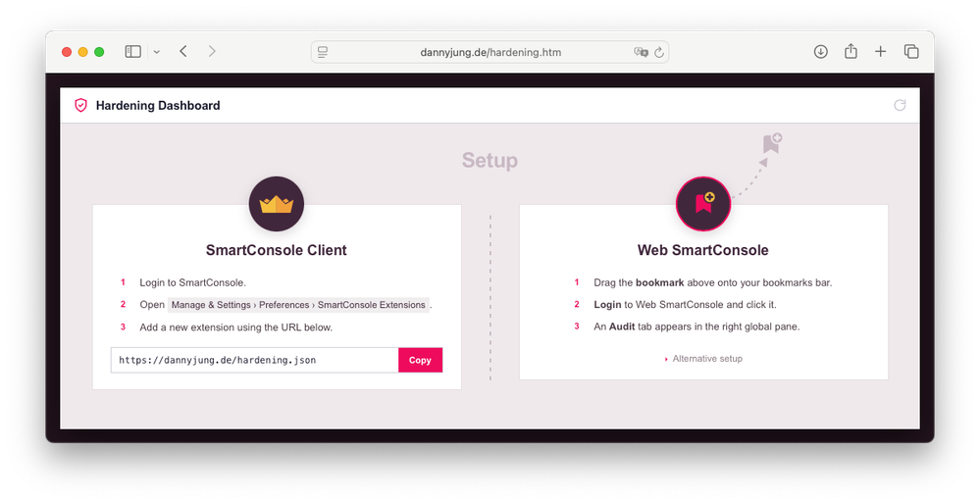Click the crown icon above SmartConsole Client

[x=277, y=204]
